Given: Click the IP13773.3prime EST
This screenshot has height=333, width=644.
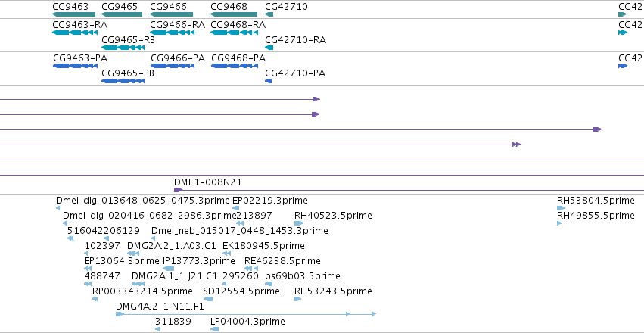Looking at the screenshot, I should (169, 269).
